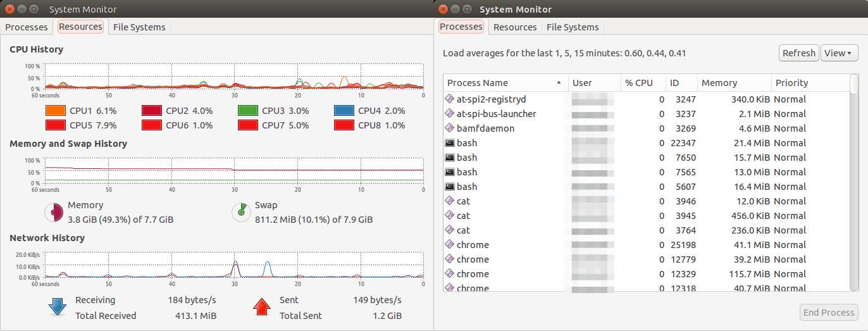This screenshot has height=331, width=868.
Task: Open CPU8 color swatch
Action: pos(344,125)
